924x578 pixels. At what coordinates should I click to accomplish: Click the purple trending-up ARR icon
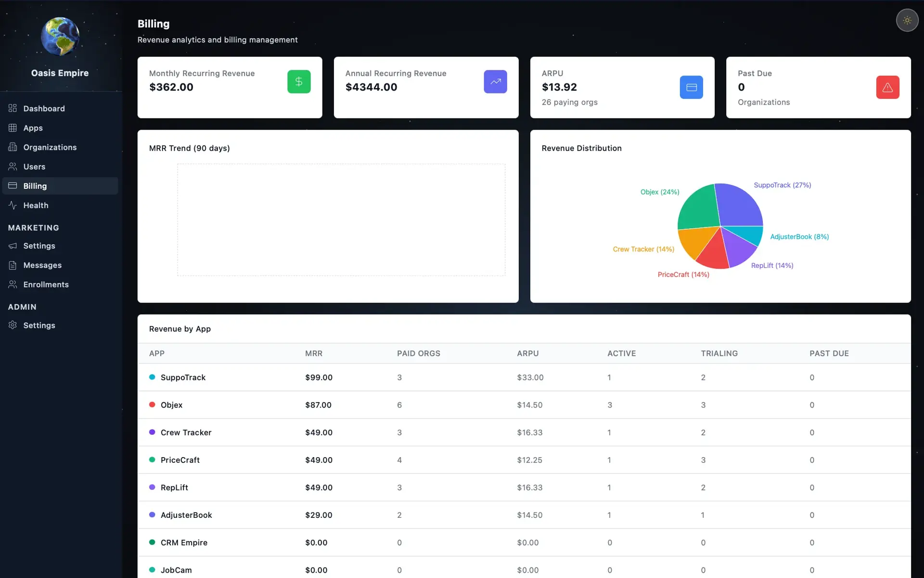[x=495, y=81]
